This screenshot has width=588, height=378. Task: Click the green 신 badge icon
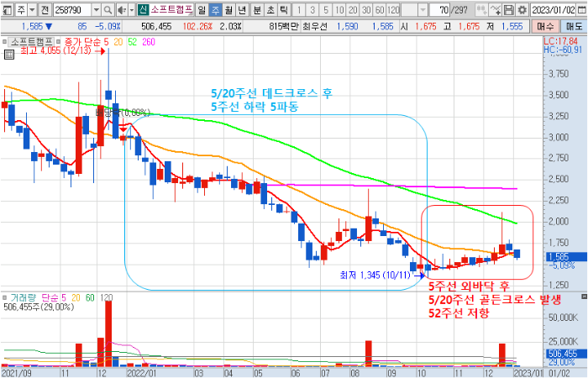pos(143,9)
